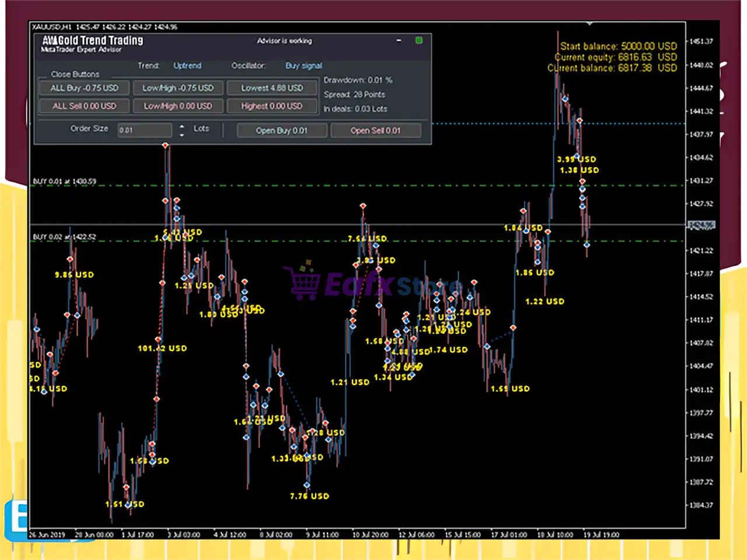Increase order size with the up arrow

[x=182, y=126]
